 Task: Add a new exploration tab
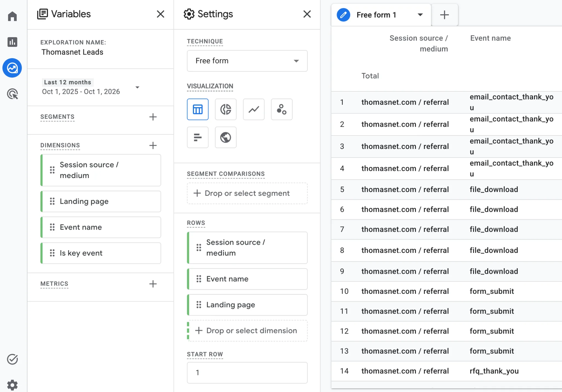pyautogui.click(x=444, y=15)
